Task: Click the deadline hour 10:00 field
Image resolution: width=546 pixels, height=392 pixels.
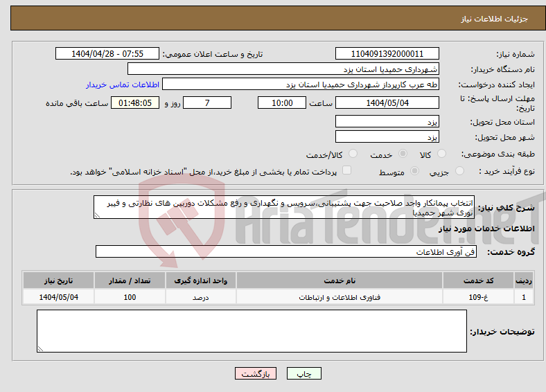Action: (x=282, y=103)
